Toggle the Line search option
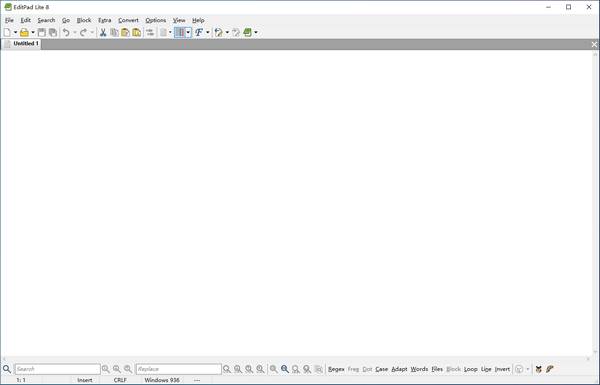 pyautogui.click(x=486, y=369)
